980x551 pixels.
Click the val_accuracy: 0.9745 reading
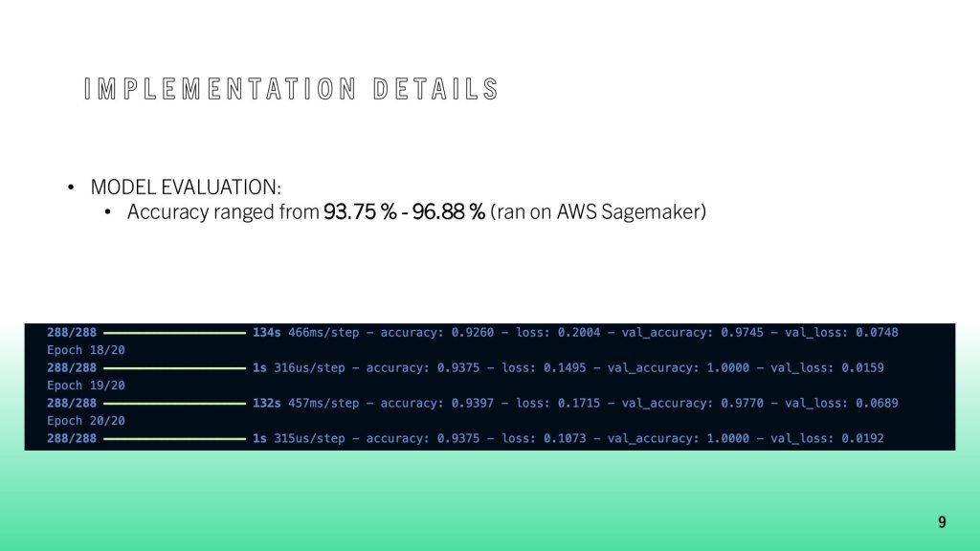692,333
